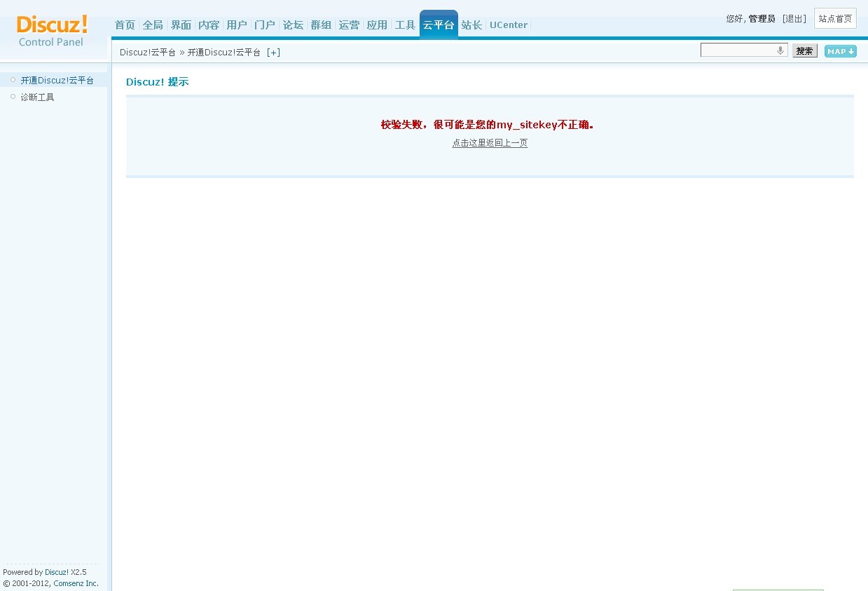Focus the admin search input field
Screen dimensions: 868x591
(x=744, y=50)
